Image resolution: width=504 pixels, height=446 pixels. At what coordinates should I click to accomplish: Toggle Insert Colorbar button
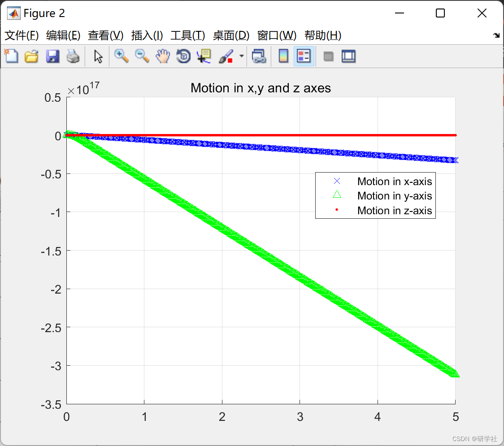(x=283, y=56)
